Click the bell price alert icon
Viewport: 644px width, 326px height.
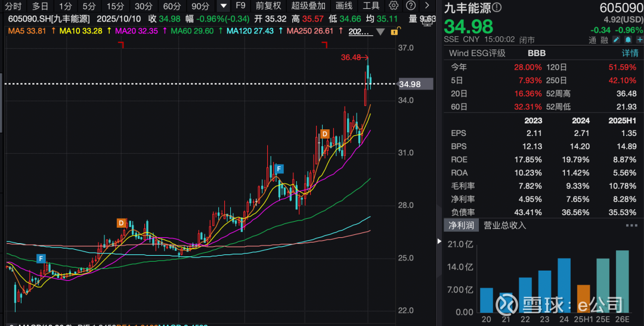(627, 40)
